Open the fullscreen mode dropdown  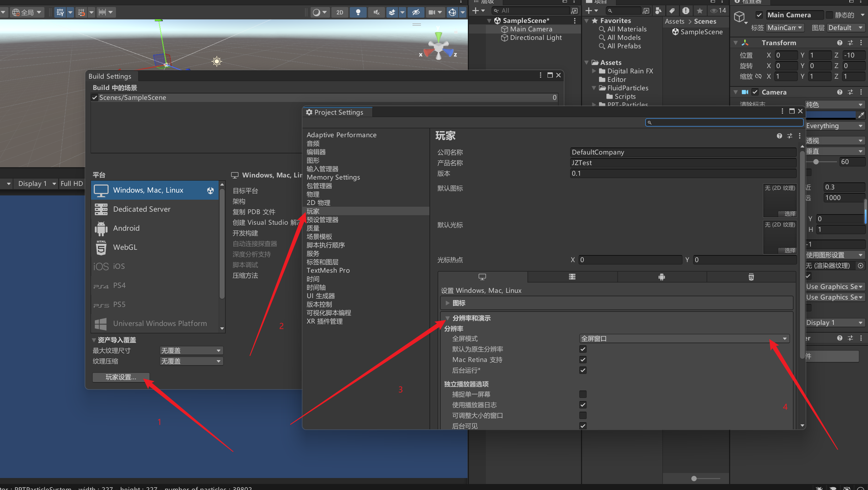pyautogui.click(x=684, y=339)
